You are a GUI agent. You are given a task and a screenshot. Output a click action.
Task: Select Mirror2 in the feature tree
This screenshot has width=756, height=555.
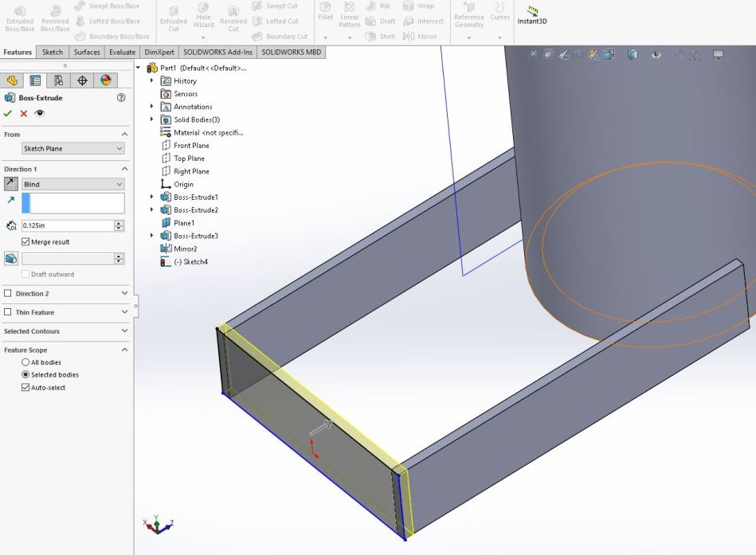pyautogui.click(x=185, y=248)
